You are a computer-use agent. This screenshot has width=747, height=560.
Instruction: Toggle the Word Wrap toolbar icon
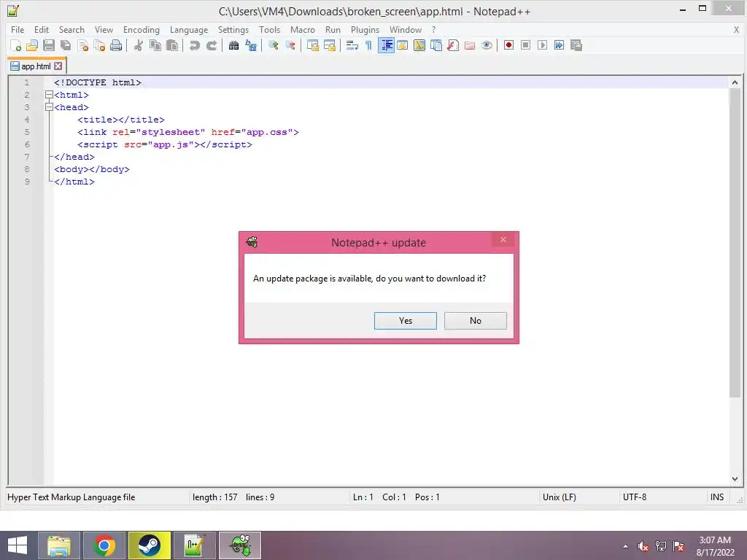point(352,45)
